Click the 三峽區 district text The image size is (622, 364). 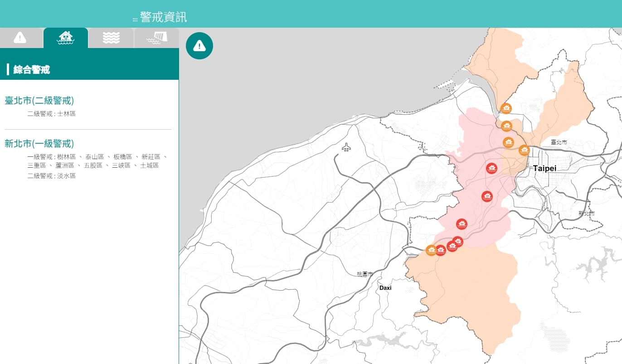click(121, 166)
